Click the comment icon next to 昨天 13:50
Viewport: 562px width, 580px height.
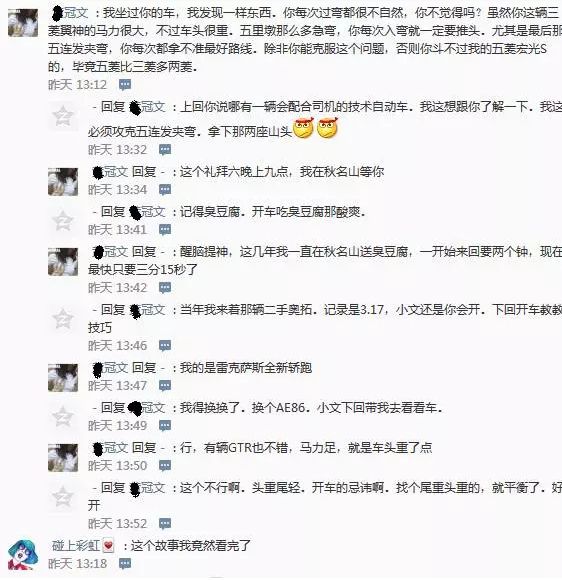pos(165,466)
